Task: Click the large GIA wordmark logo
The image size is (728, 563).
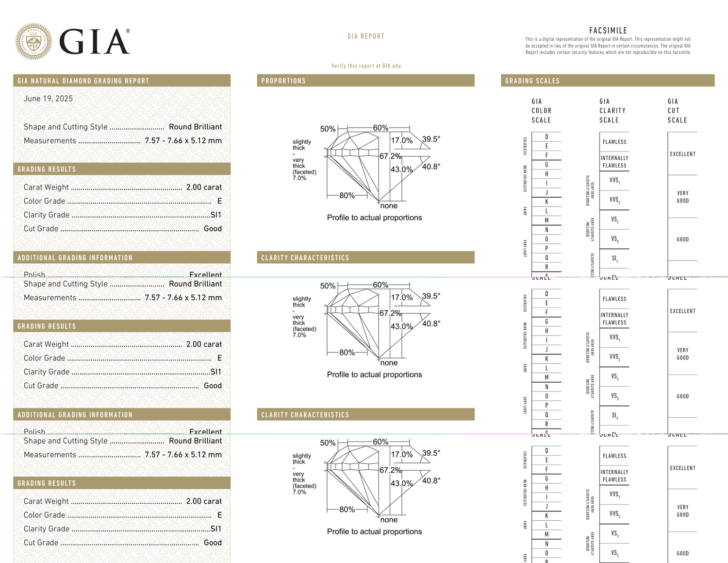Action: pos(95,41)
